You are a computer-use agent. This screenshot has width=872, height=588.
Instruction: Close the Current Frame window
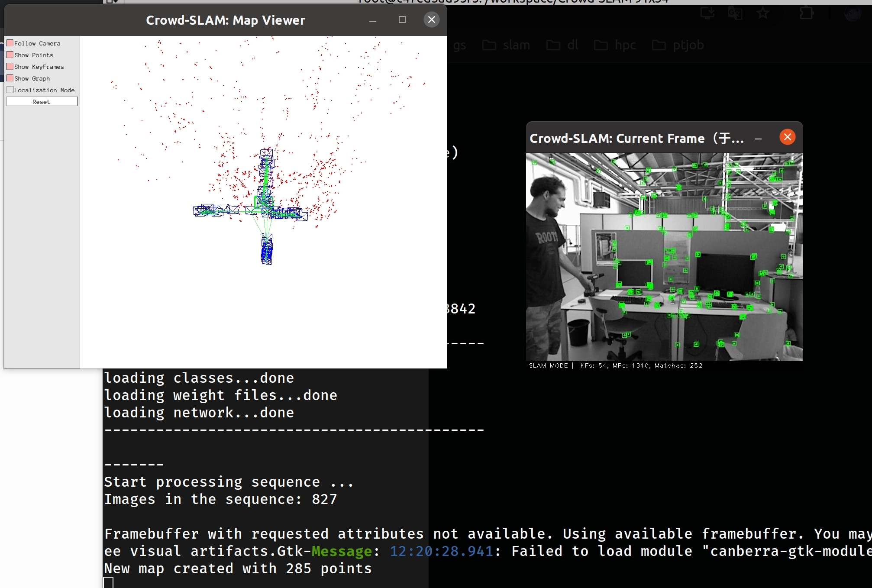[x=787, y=137]
